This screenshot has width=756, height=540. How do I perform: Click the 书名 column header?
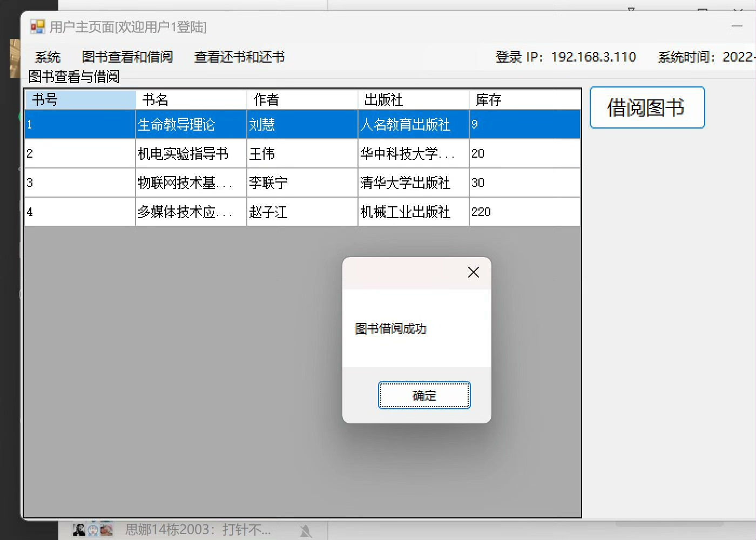coord(191,99)
